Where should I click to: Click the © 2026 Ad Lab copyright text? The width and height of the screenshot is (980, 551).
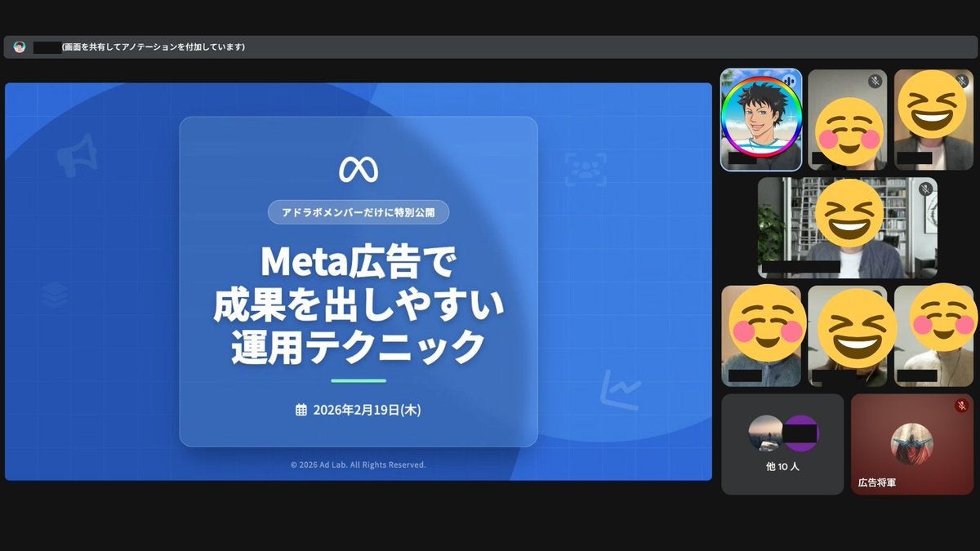(x=359, y=464)
